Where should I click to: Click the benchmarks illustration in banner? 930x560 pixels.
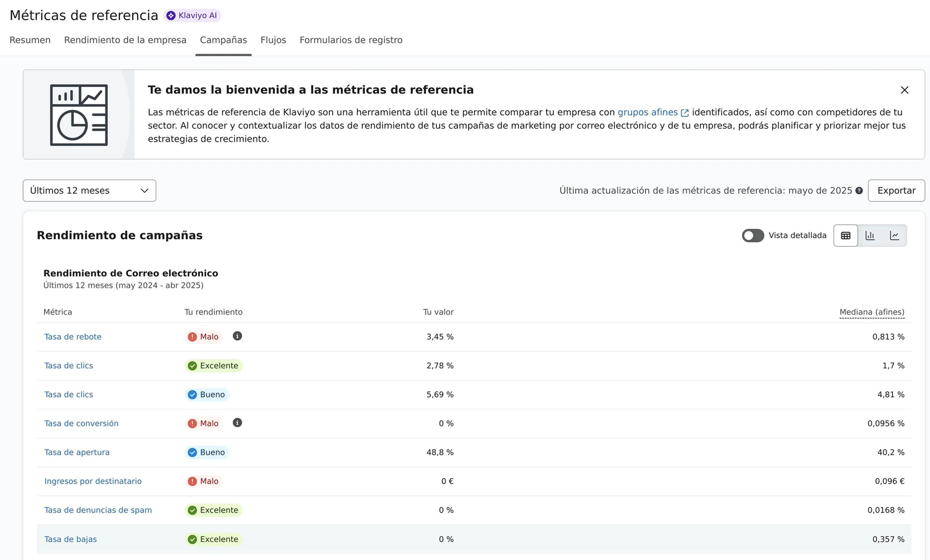(x=79, y=115)
